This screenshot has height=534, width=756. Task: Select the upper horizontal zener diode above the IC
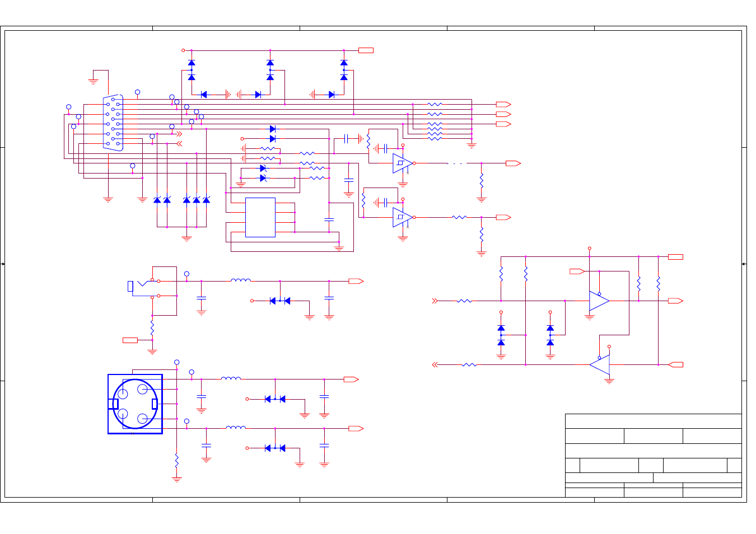(263, 168)
